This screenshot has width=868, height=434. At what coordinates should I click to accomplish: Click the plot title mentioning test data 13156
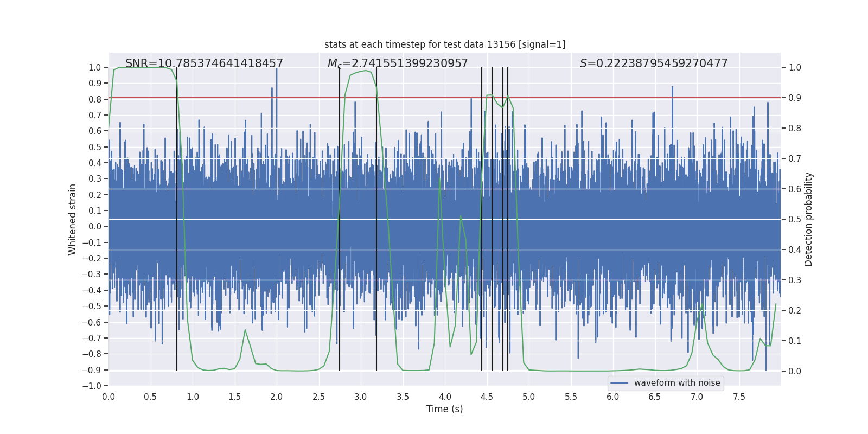[444, 44]
